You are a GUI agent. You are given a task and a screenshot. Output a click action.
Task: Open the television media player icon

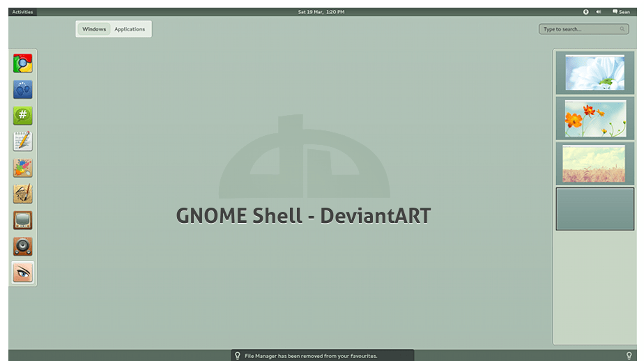coord(22,220)
